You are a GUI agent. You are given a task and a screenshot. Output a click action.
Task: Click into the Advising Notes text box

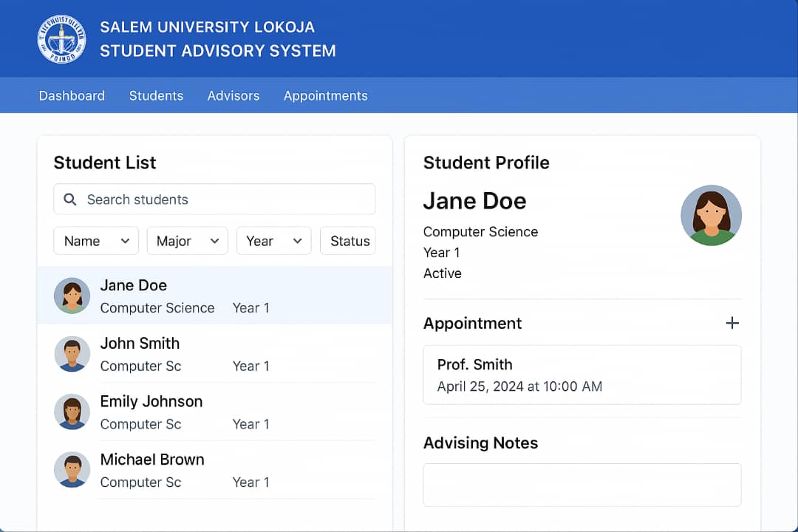[582, 485]
